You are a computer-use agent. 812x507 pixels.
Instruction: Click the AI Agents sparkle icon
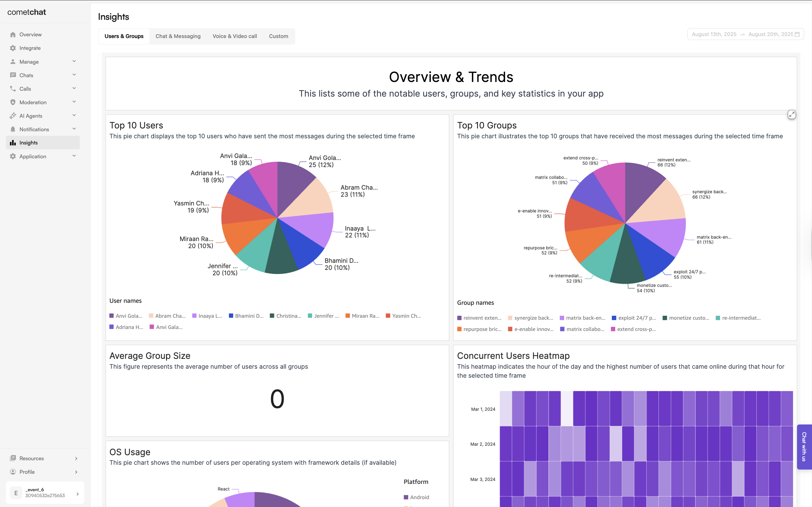(x=13, y=116)
